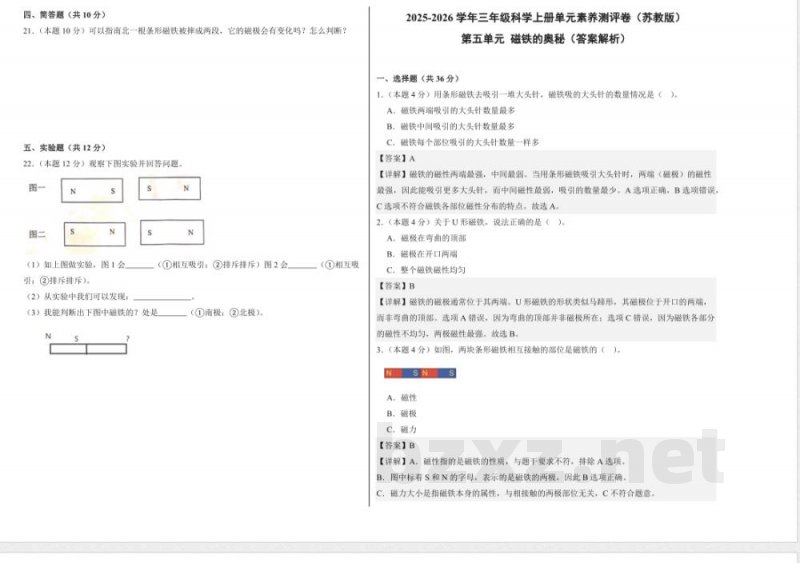The height and width of the screenshot is (563, 800).
Task: Click question 3 stem '两块条形磁铁相互接触的部位'
Action: coord(498,350)
